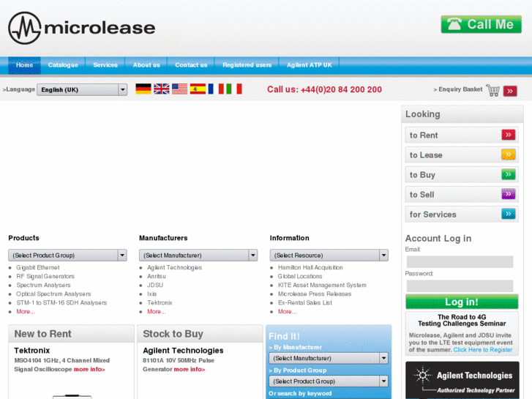Click the to Rent option row
Screen dimensions: 532x399
pyautogui.click(x=462, y=135)
